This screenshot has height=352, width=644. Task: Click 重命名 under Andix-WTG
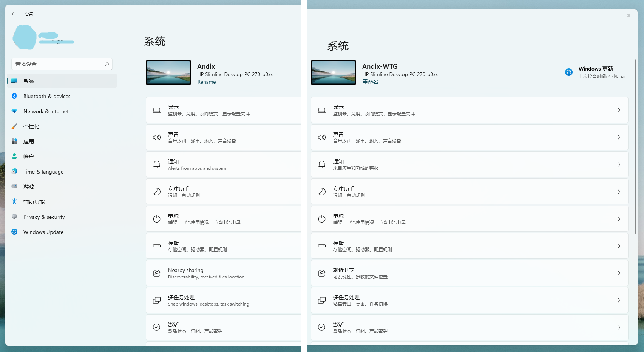click(370, 82)
